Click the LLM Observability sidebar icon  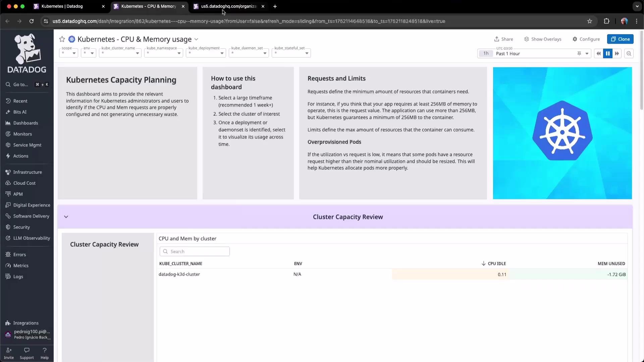[8, 238]
